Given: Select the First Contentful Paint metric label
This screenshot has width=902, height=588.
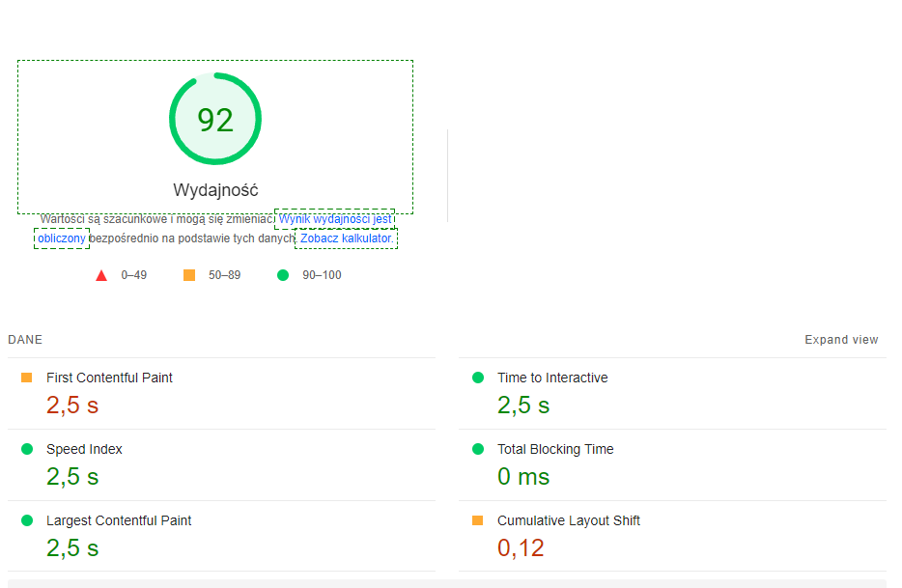Looking at the screenshot, I should (x=109, y=378).
